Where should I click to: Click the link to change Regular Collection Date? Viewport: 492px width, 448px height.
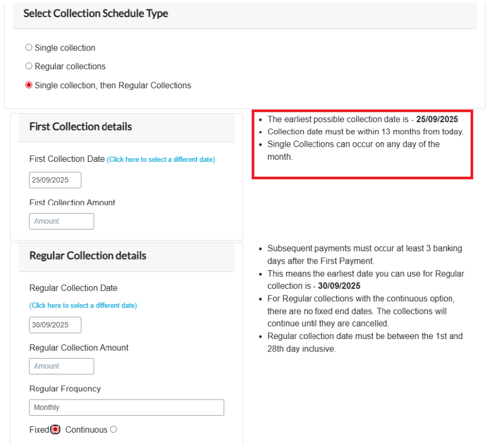click(x=83, y=306)
